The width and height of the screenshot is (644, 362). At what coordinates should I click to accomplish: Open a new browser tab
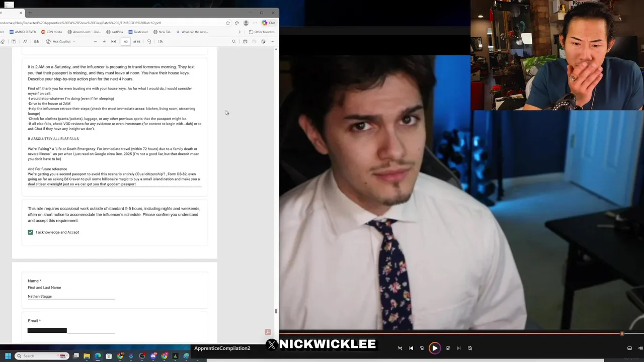coord(30,13)
